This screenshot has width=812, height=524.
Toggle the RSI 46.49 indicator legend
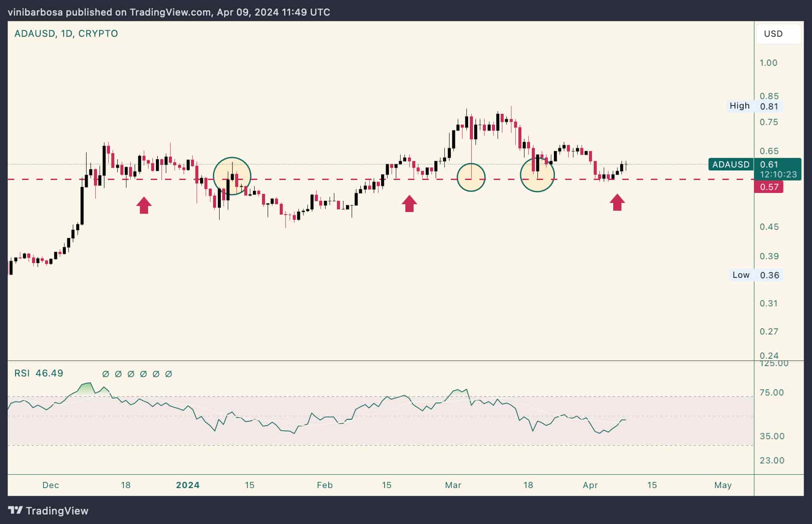(38, 373)
